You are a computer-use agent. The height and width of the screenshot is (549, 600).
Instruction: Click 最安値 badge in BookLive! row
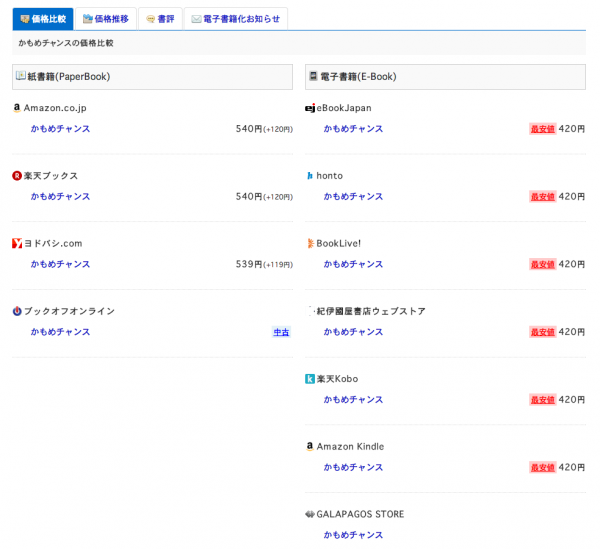coord(543,264)
